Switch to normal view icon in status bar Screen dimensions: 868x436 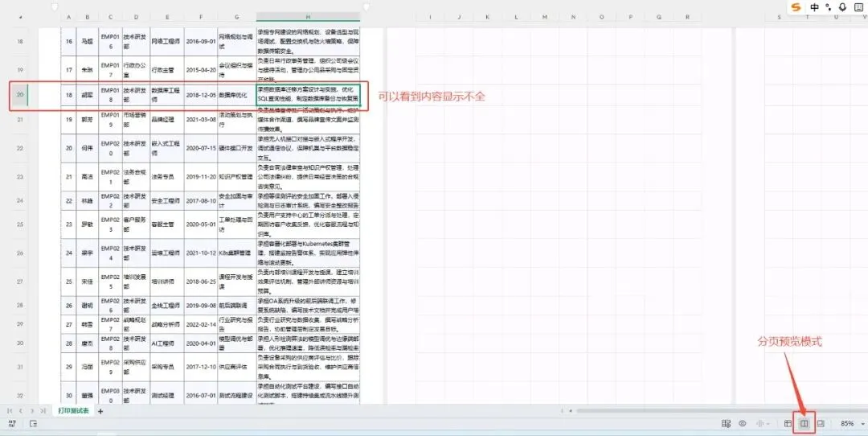pos(788,423)
